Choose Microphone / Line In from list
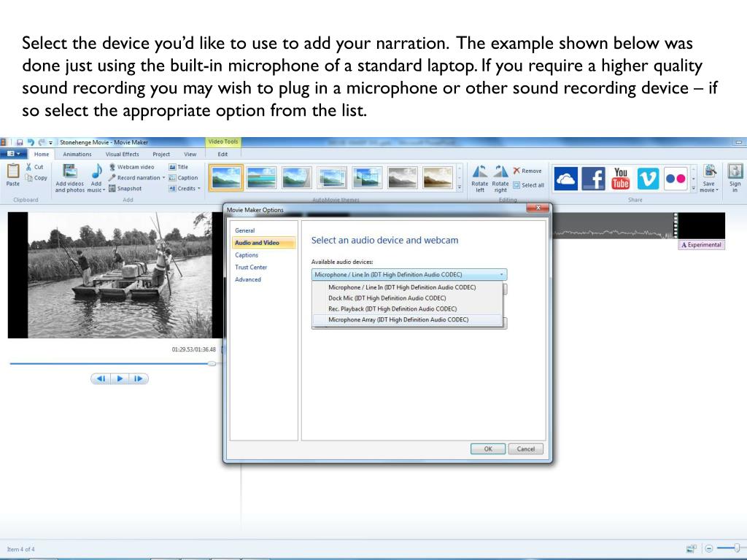747x560 pixels. click(x=407, y=287)
